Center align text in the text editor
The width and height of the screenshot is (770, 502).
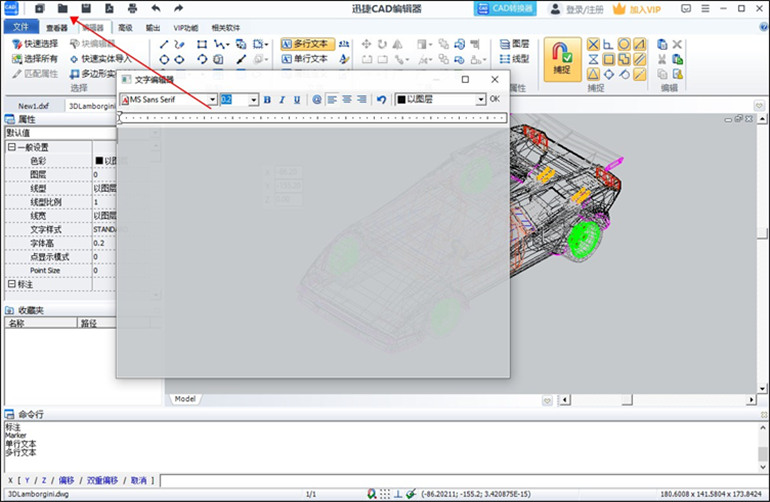[x=347, y=100]
